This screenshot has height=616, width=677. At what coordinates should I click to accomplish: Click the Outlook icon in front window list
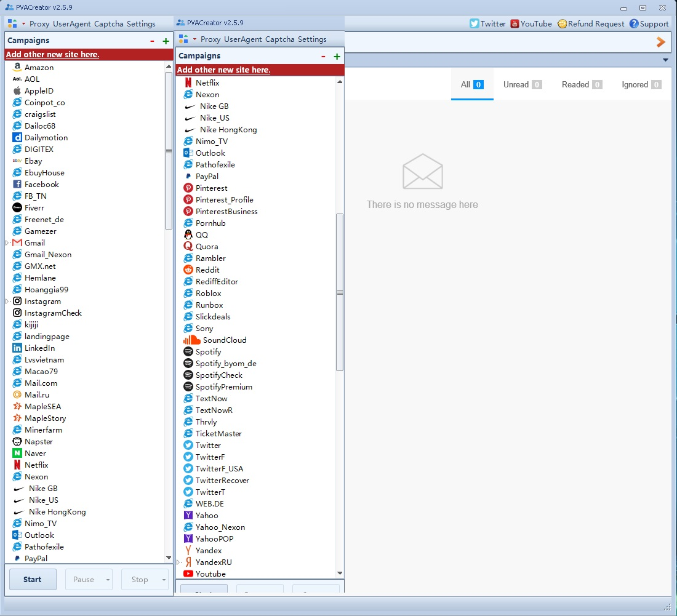point(188,153)
